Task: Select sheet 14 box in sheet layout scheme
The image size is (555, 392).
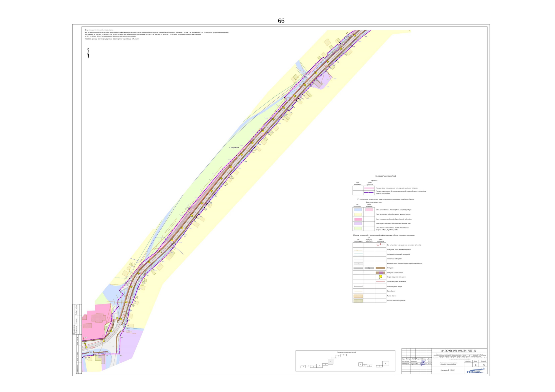Action: click(386, 364)
